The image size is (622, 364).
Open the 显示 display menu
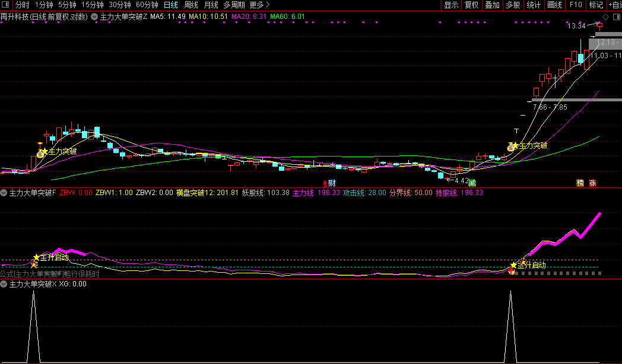point(452,5)
